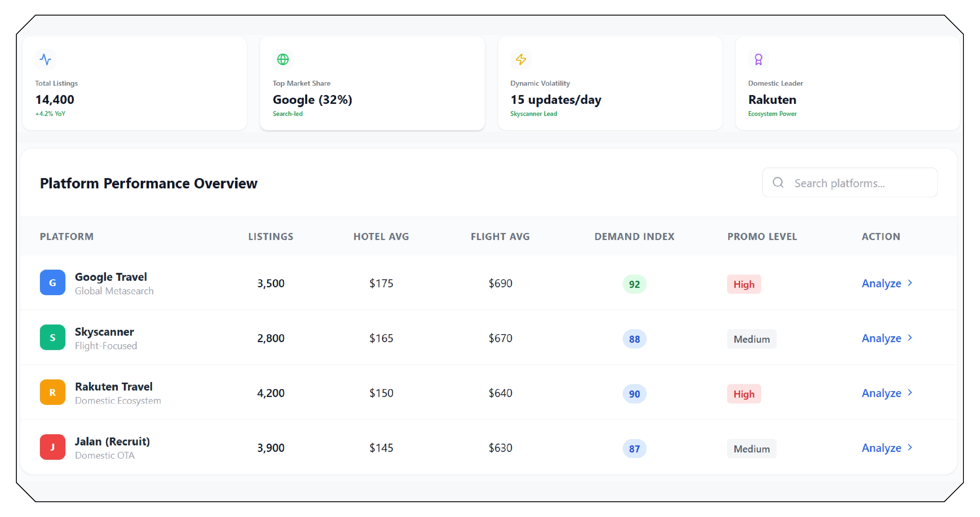The height and width of the screenshot is (517, 980).
Task: Click the lightning bolt icon on Dynamic Volatility card
Action: 521,59
